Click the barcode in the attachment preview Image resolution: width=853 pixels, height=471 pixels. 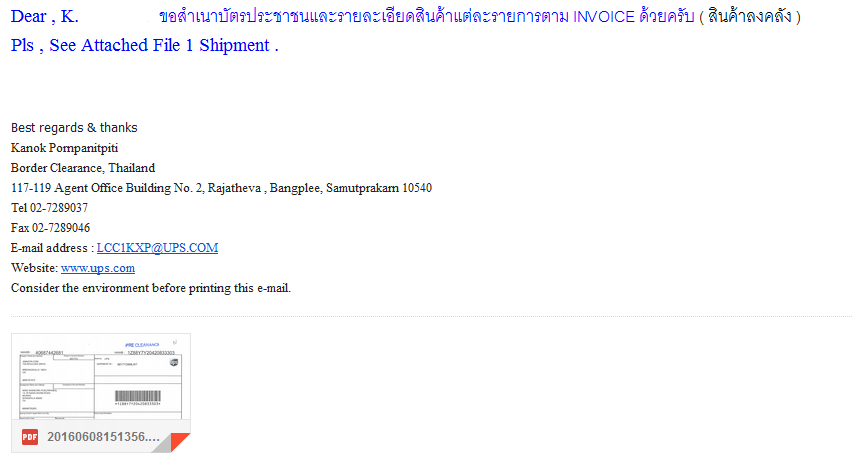(138, 396)
